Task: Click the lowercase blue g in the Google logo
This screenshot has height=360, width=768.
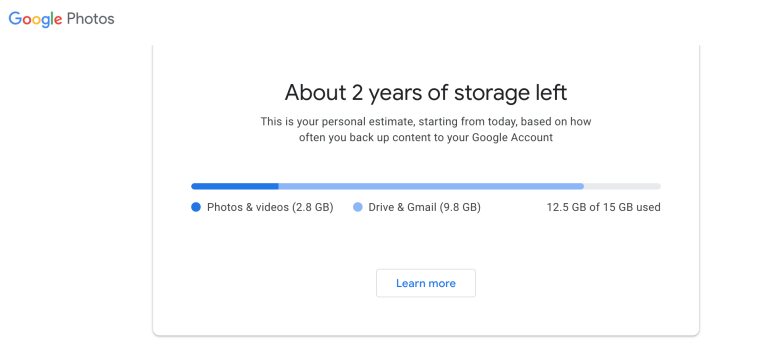Action: tap(47, 22)
